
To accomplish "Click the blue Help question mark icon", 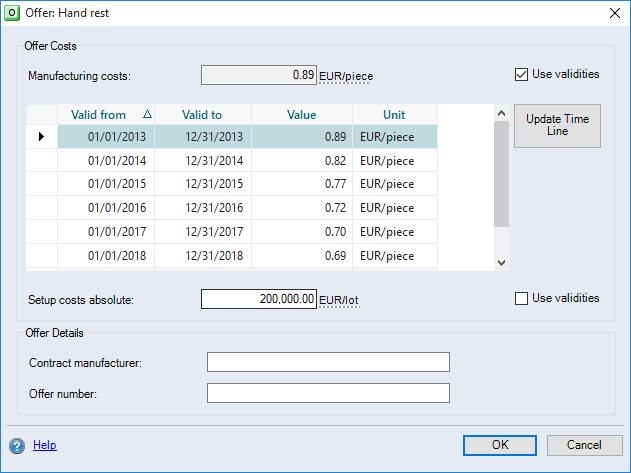I will 17,446.
